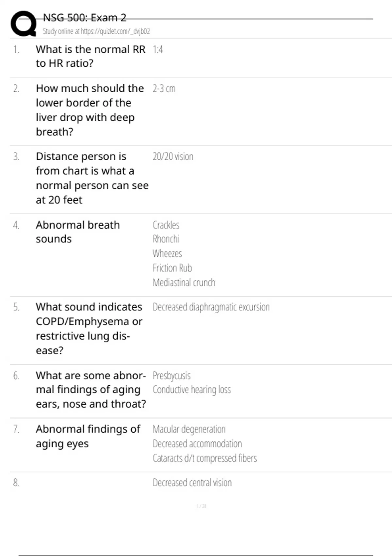This screenshot has width=392, height=556.
Task: Click the 20/20 vision answer
Action: pos(173,157)
